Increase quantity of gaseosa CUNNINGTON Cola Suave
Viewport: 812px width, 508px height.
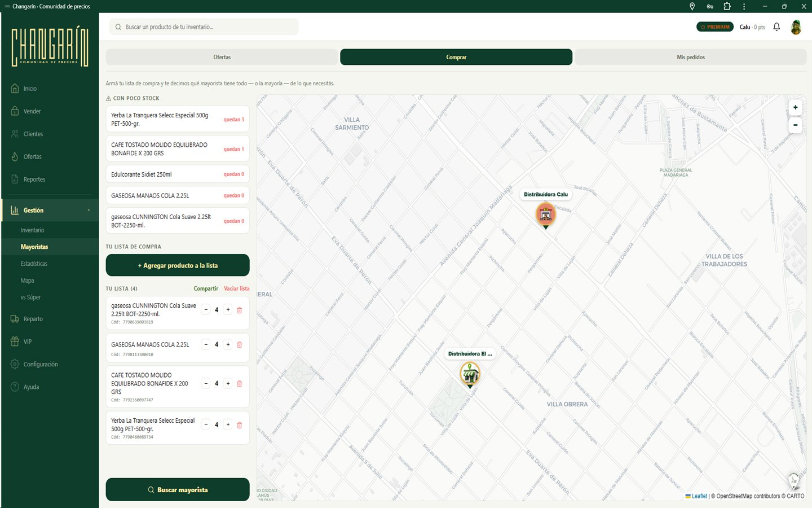point(228,309)
